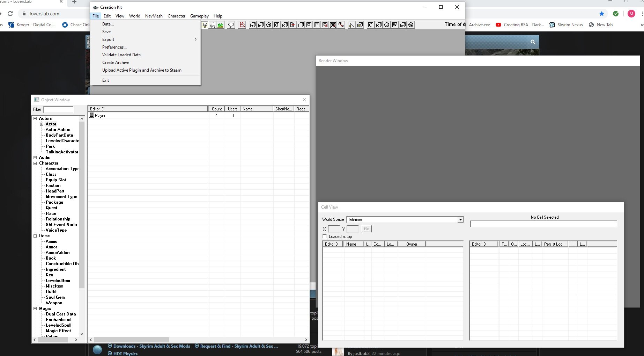Click the boxed O toolbar icon
644x356 pixels.
click(277, 25)
